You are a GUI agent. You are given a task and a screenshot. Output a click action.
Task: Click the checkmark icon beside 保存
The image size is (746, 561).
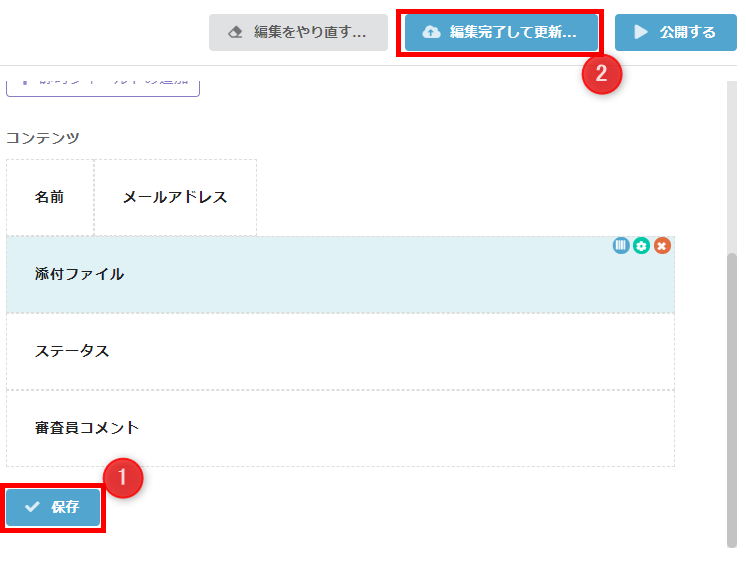(x=32, y=507)
